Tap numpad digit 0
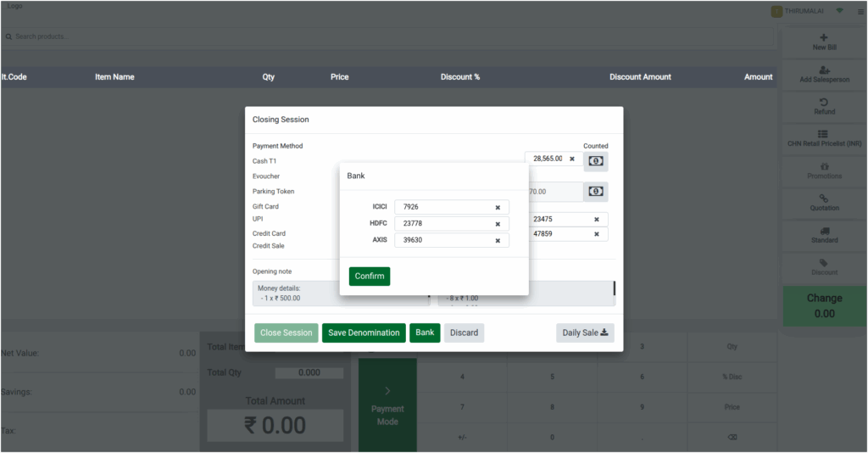The image size is (868, 453). [552, 438]
